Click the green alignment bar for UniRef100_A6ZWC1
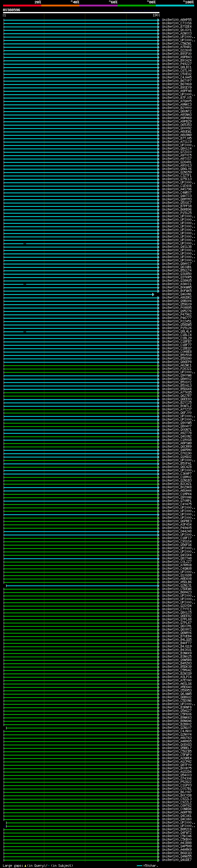Image resolution: width=197 pixels, height=868 pixels. click(81, 365)
